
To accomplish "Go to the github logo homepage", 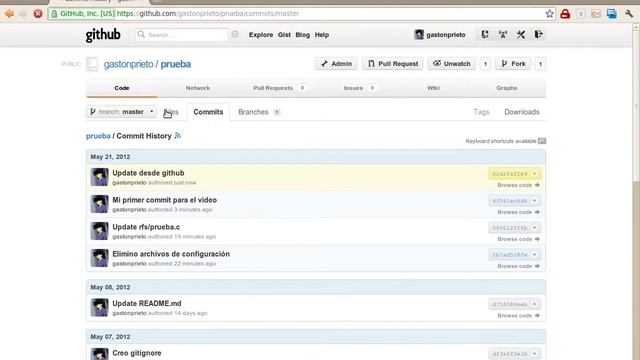I will tap(103, 35).
